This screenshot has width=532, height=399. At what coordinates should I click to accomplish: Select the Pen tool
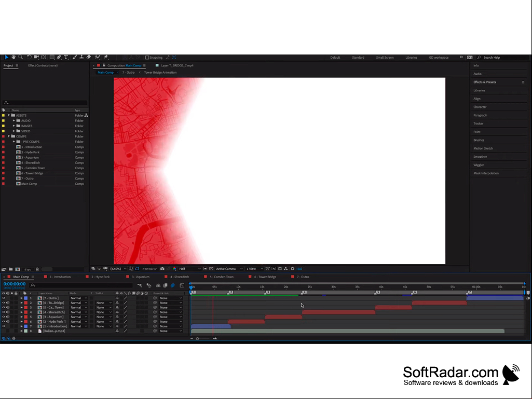pyautogui.click(x=59, y=58)
